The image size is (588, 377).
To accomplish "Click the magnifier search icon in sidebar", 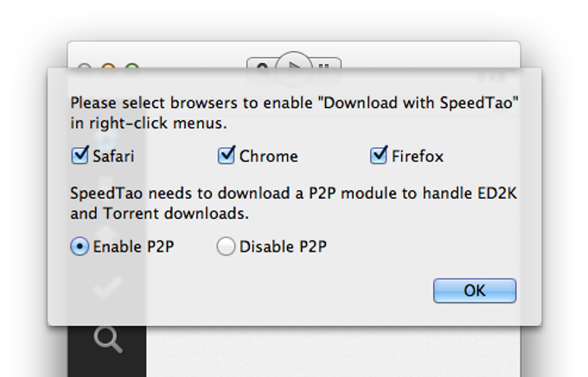I will pos(107,339).
